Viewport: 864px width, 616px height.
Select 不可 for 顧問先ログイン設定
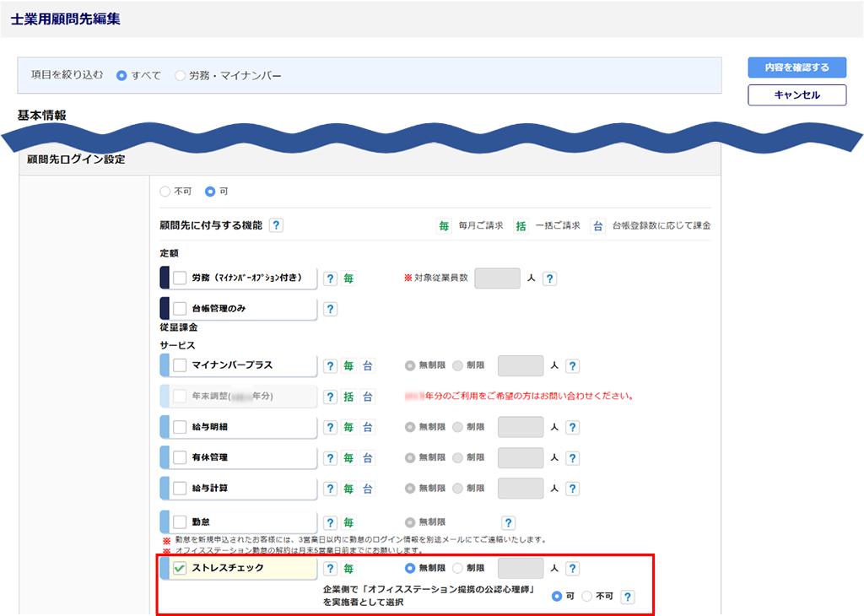(165, 192)
